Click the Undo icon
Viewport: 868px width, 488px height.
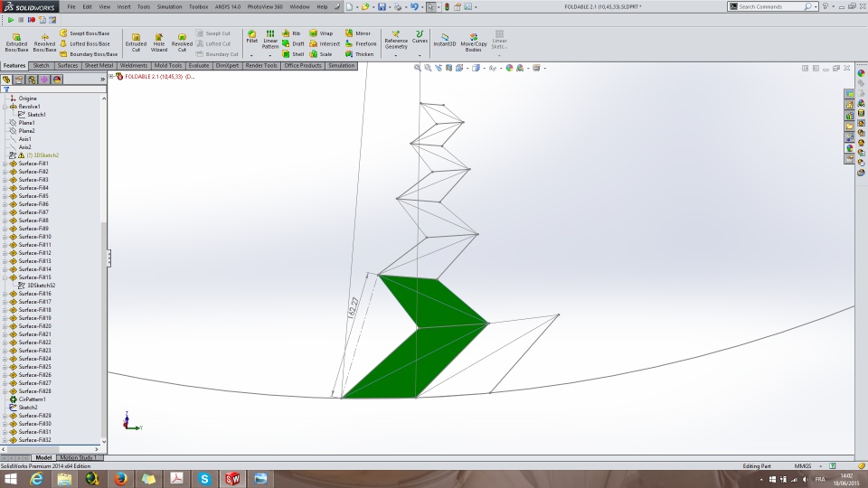coord(414,6)
